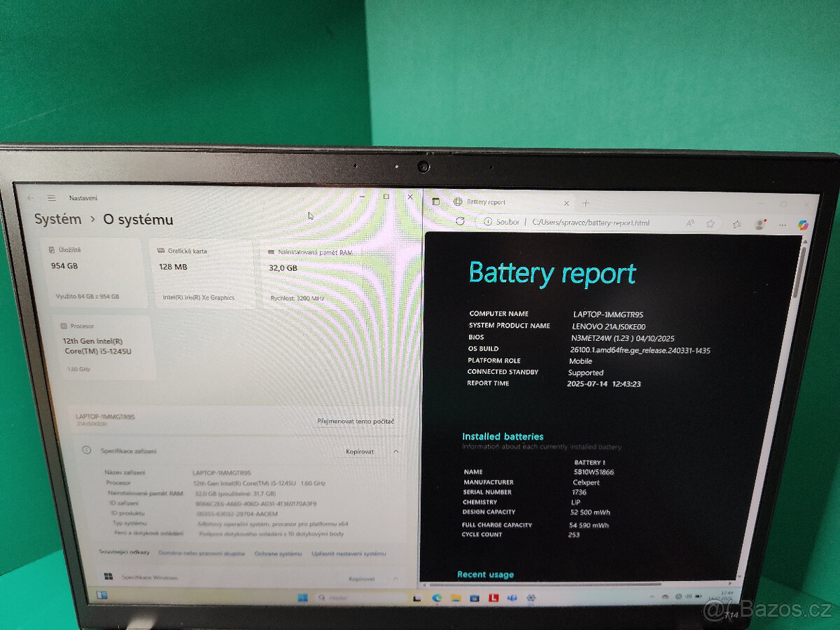Expand the Specifikace Windows section
This screenshot has height=630, width=840.
pos(395,579)
